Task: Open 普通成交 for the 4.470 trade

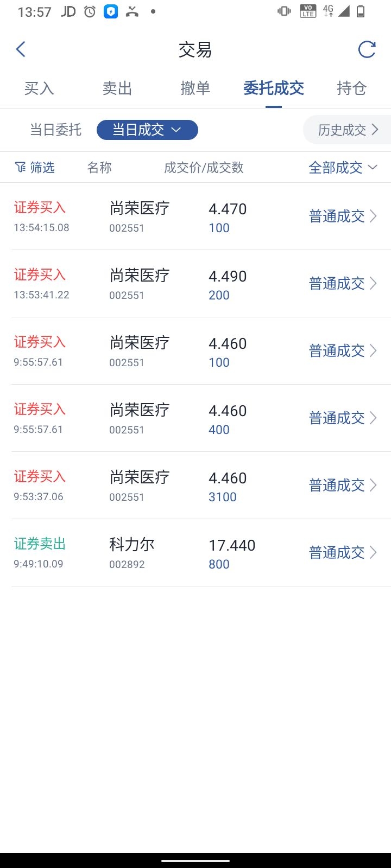Action: pos(343,216)
